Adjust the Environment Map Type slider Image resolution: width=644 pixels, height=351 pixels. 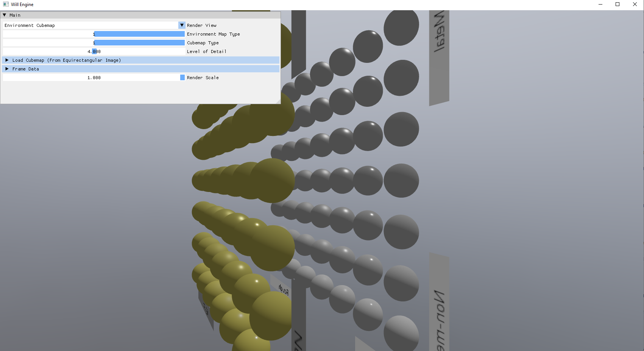click(94, 34)
